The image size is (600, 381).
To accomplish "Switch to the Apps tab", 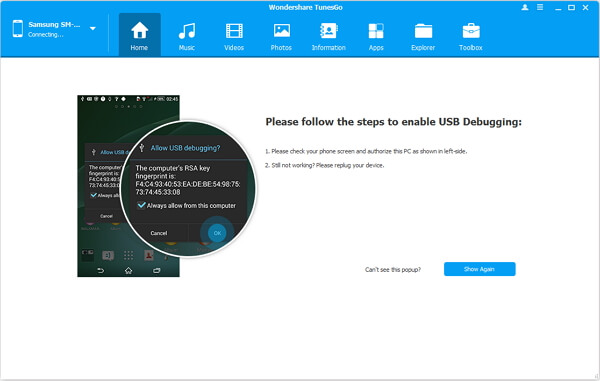I will 376,35.
